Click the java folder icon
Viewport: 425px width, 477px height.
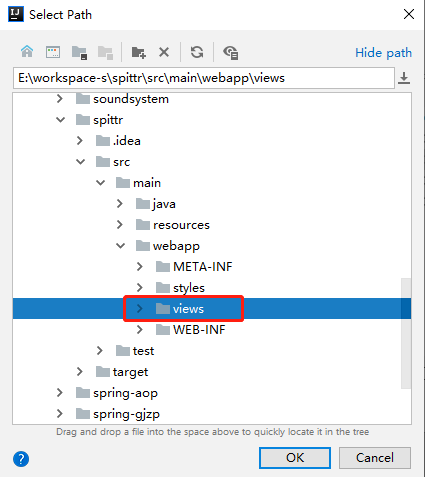pos(143,204)
